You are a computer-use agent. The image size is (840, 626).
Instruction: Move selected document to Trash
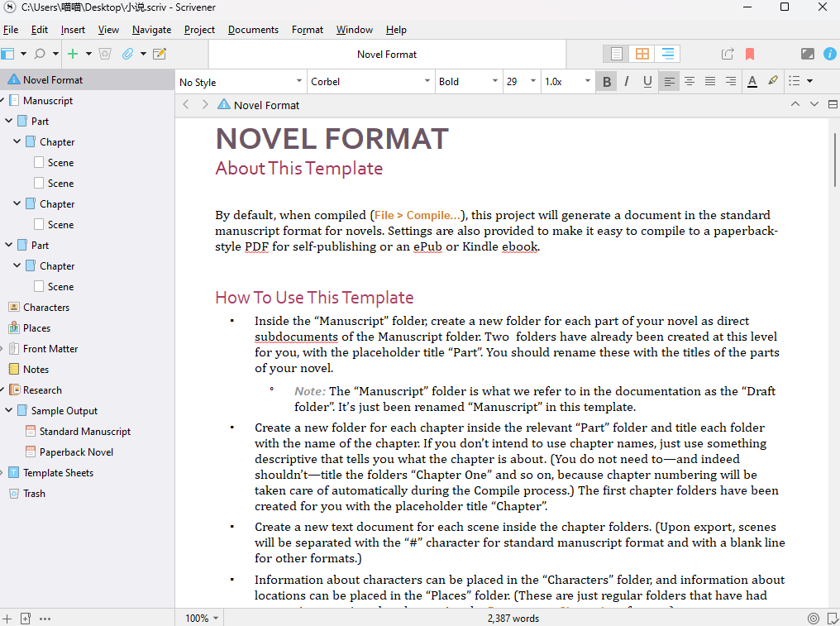pyautogui.click(x=105, y=53)
